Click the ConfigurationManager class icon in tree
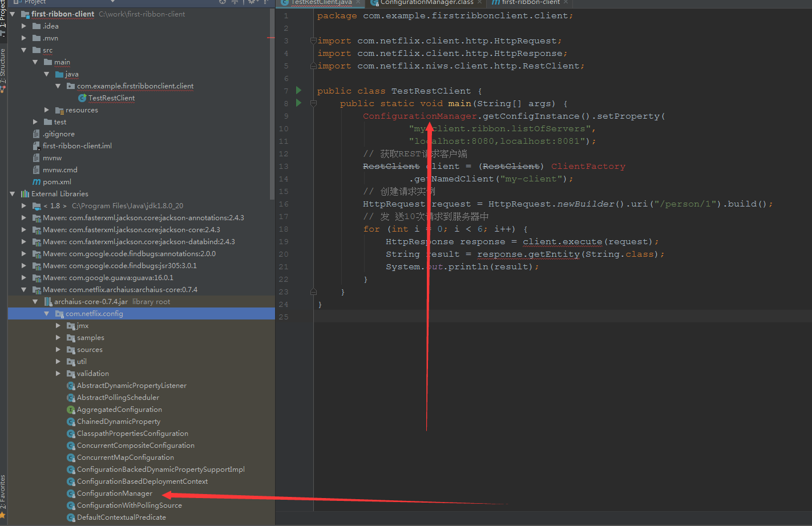The image size is (812, 526). point(71,493)
